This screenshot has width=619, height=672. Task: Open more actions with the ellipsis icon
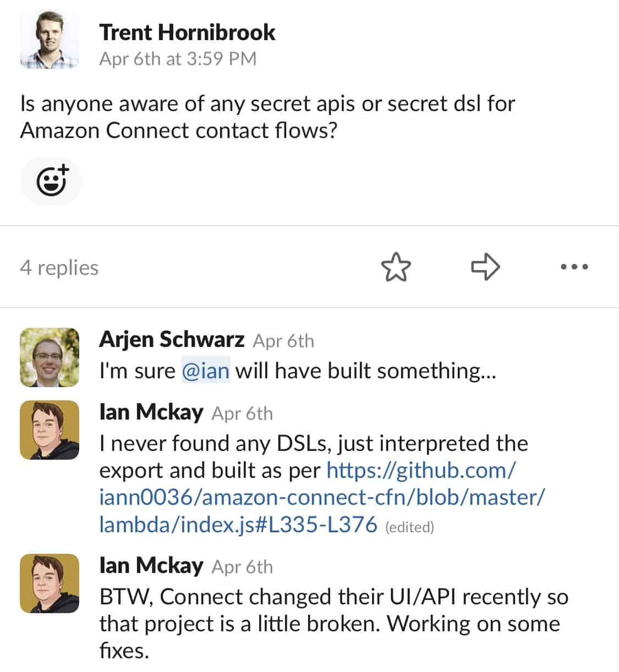tap(575, 267)
